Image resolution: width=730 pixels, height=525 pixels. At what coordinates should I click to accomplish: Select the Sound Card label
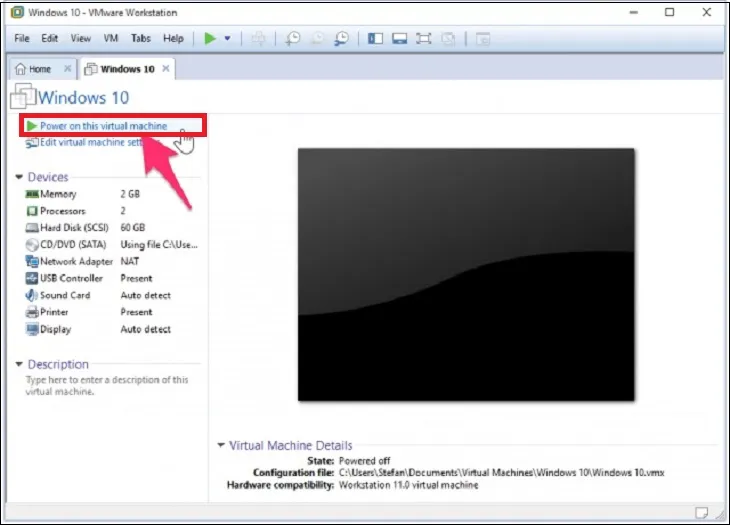point(65,295)
